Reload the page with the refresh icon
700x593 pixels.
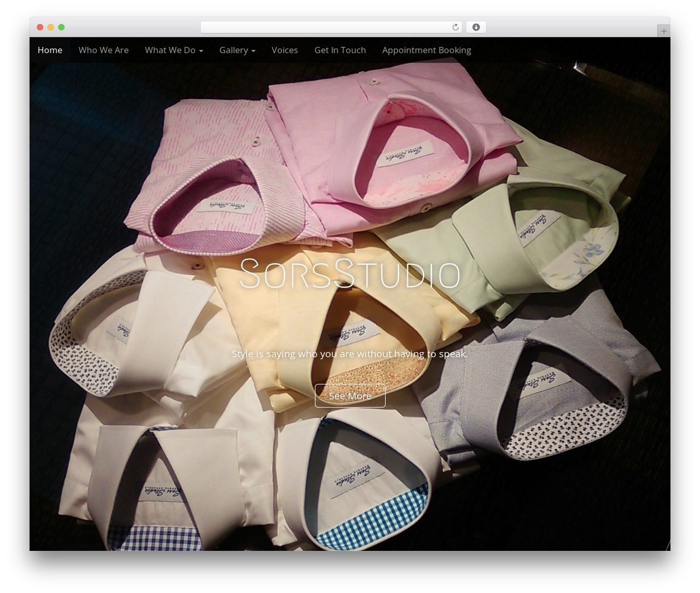(455, 27)
